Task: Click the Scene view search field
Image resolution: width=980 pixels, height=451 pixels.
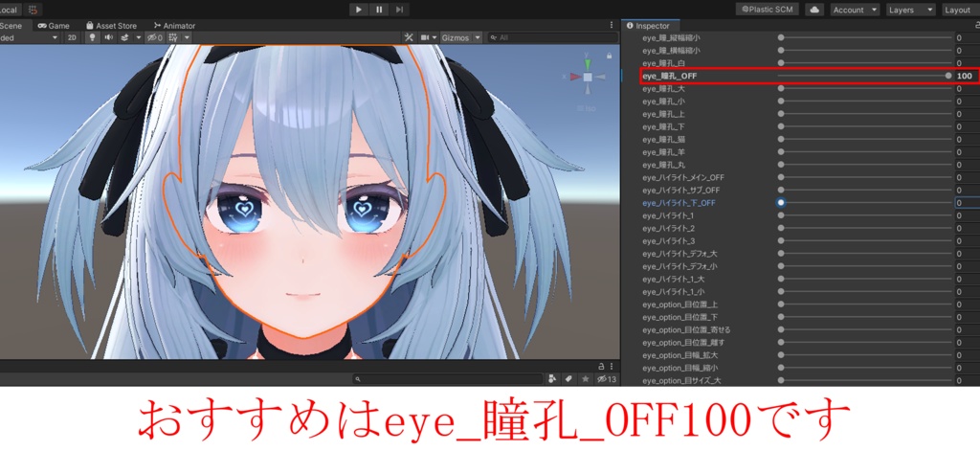Action: 552,37
